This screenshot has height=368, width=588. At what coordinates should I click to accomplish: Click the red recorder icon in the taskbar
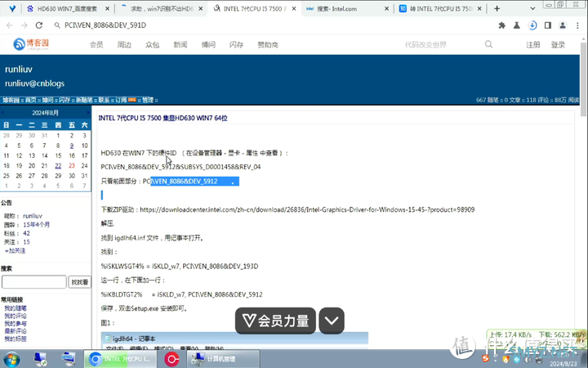tap(171, 359)
